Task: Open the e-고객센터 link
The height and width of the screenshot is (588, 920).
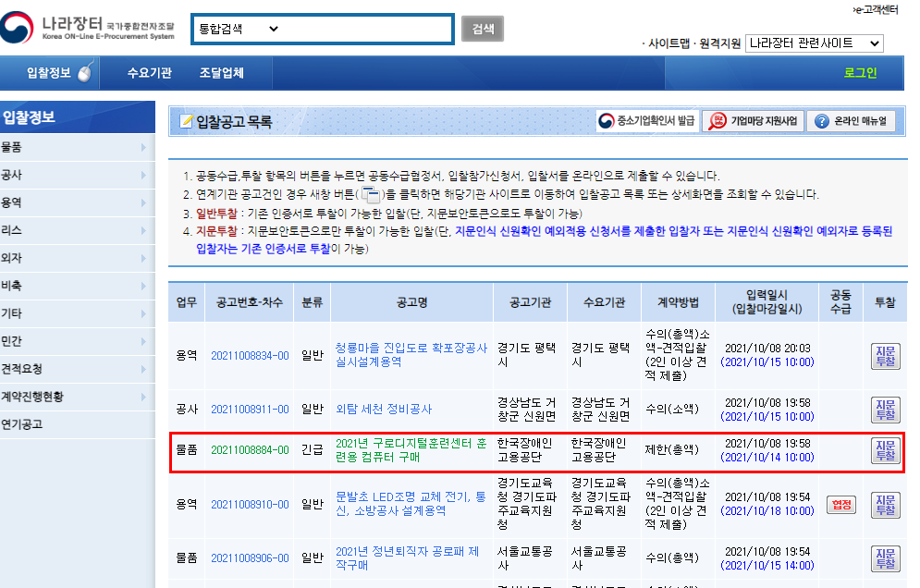Action: pos(876,9)
